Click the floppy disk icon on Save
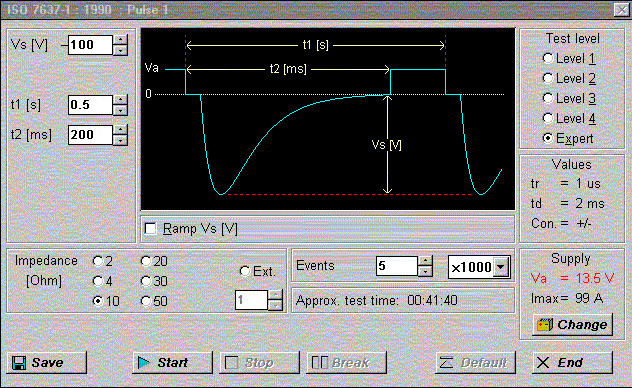The height and width of the screenshot is (388, 632). point(19,363)
